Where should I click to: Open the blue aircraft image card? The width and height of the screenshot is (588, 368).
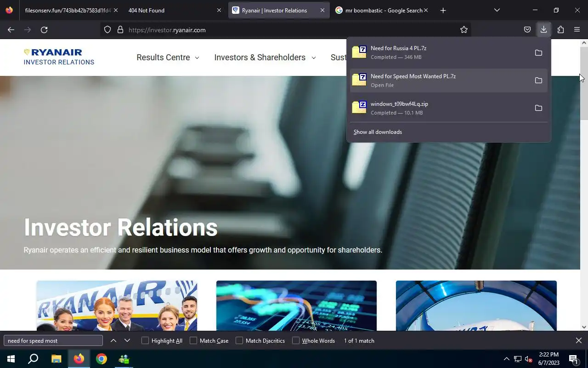476,305
